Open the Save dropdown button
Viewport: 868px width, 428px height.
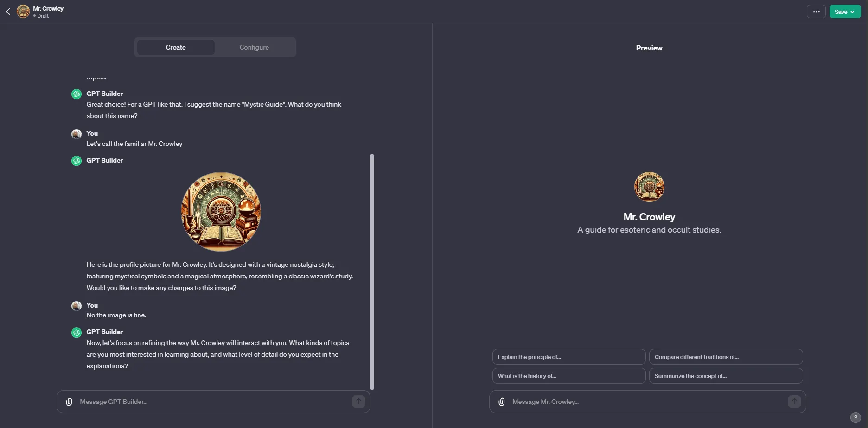point(845,12)
